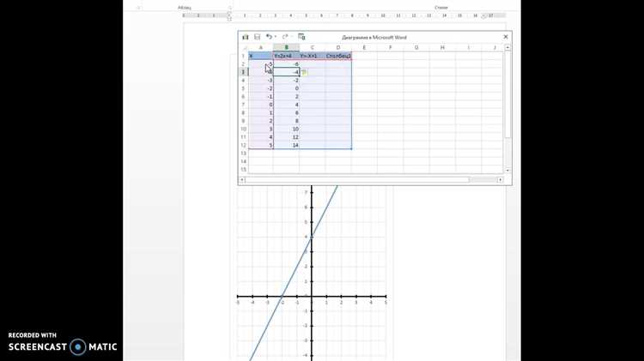The image size is (644, 361).
Task: Redo the last action in the datasheet
Action: (x=284, y=37)
